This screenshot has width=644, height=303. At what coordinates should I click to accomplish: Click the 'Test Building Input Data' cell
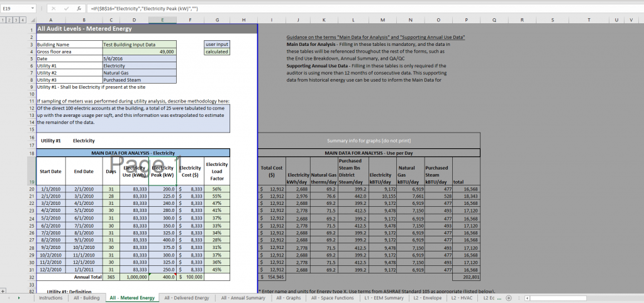tap(140, 45)
